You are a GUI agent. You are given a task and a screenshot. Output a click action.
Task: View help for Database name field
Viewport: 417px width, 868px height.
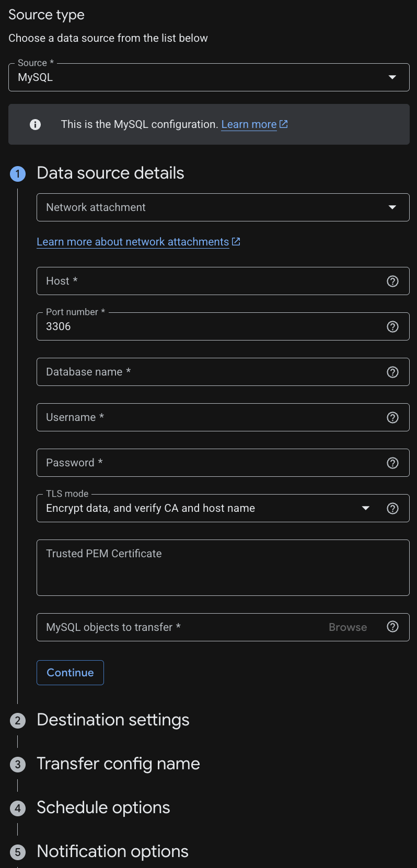tap(392, 372)
